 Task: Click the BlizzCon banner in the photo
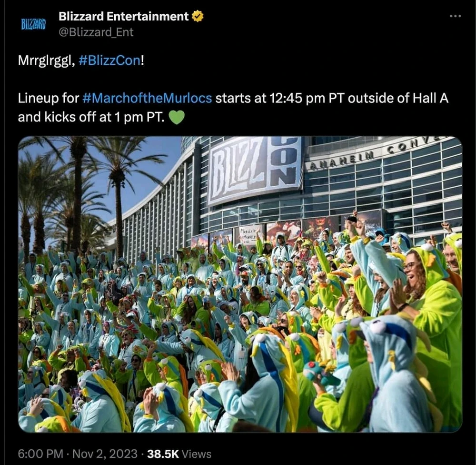(x=255, y=170)
